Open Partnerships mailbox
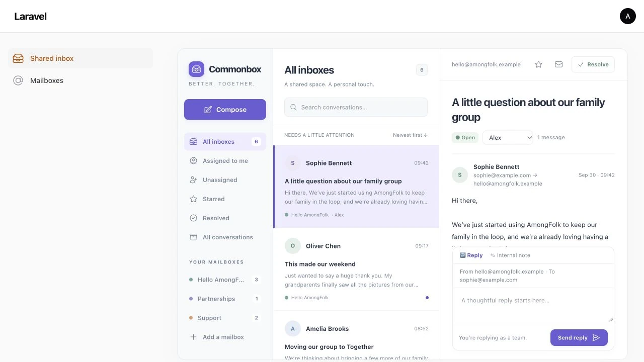 point(225,299)
